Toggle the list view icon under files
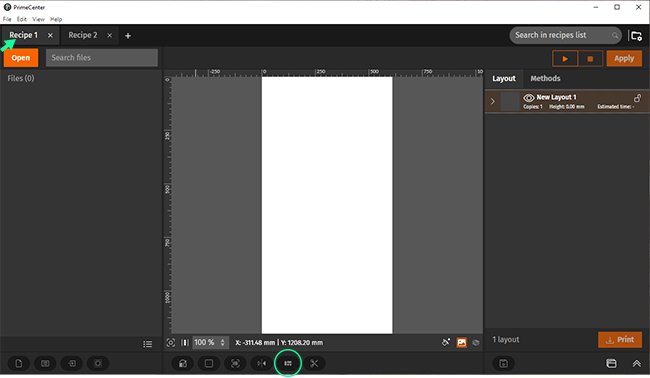This screenshot has width=650, height=378. pyautogui.click(x=148, y=344)
